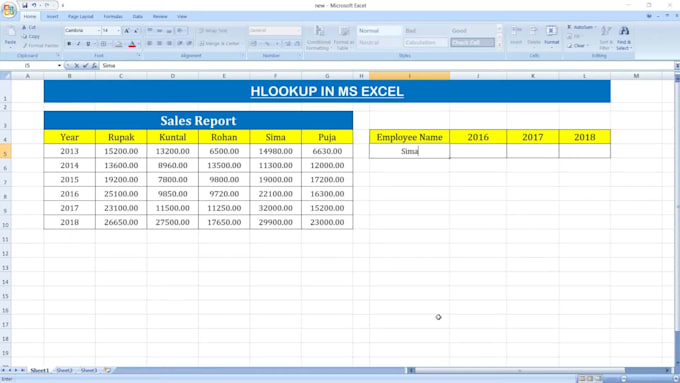The width and height of the screenshot is (680, 383).
Task: Click the Decrease Font Size icon
Action: tap(136, 31)
